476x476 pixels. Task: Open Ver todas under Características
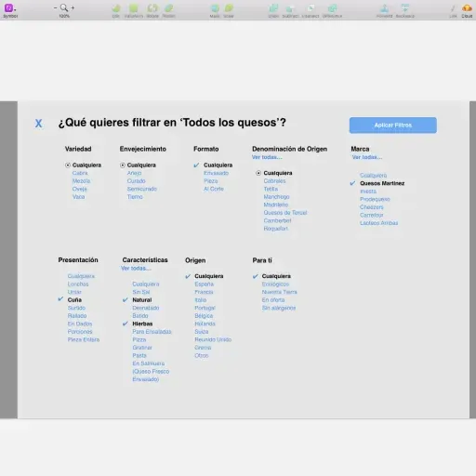coord(136,268)
